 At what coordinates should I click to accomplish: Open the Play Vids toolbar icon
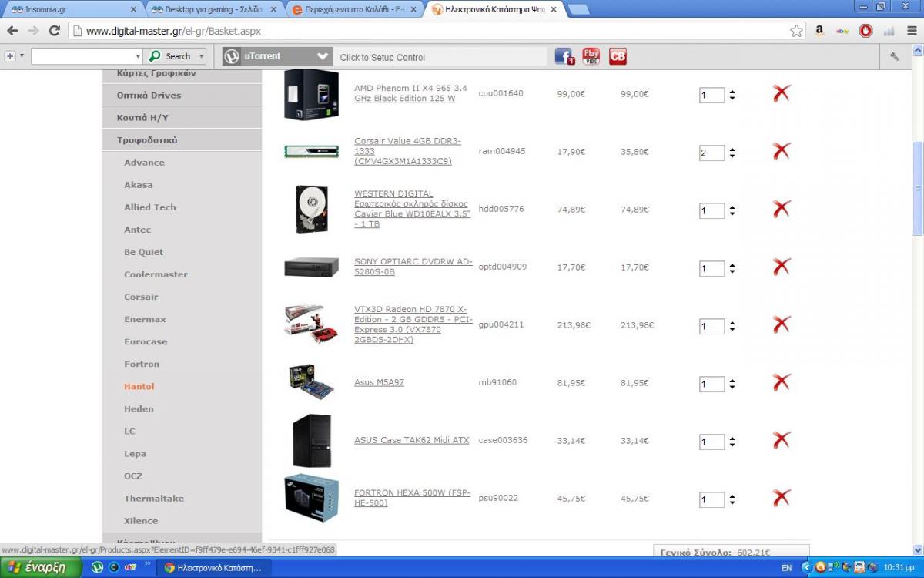(591, 56)
